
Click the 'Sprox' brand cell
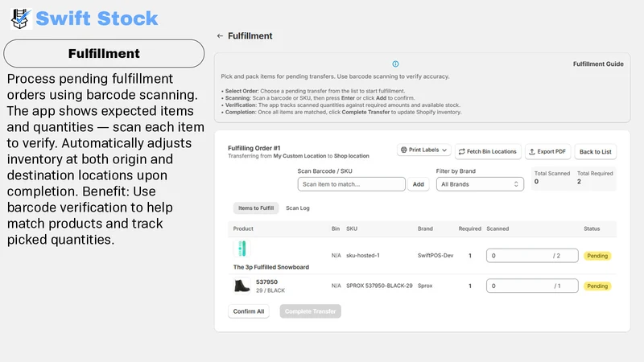(x=425, y=286)
